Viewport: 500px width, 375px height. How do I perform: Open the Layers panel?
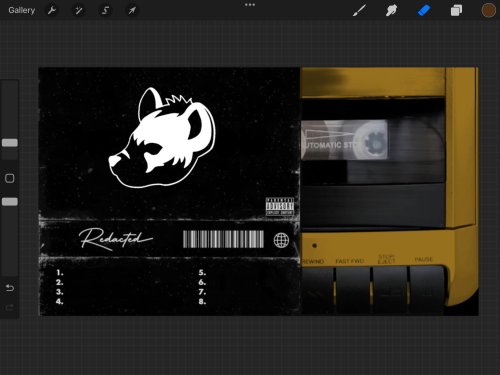[456, 10]
